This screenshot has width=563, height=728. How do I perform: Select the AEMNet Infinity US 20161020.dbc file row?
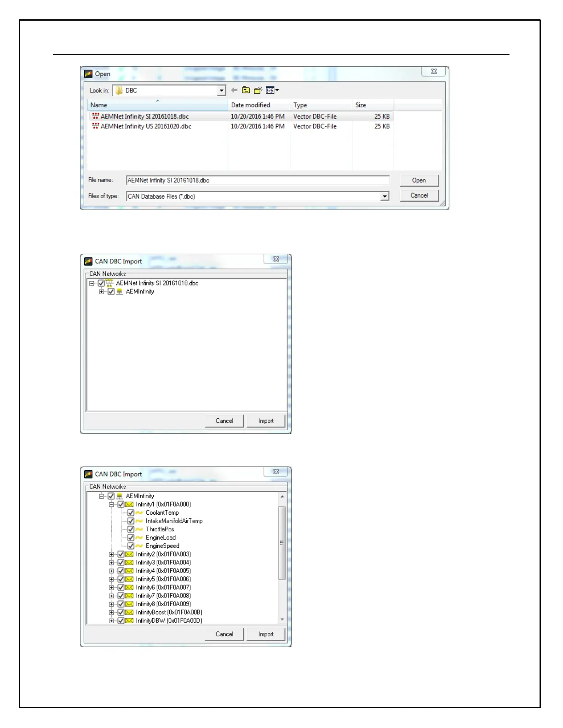(x=241, y=126)
